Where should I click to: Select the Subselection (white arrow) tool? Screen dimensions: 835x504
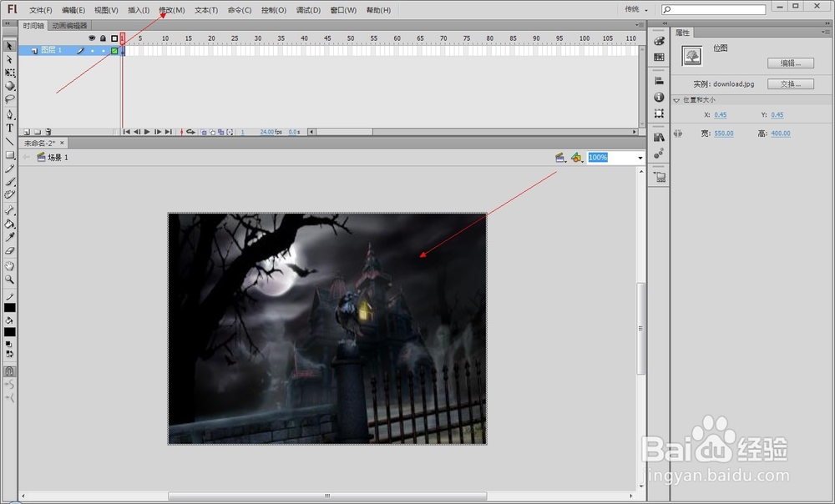9,59
